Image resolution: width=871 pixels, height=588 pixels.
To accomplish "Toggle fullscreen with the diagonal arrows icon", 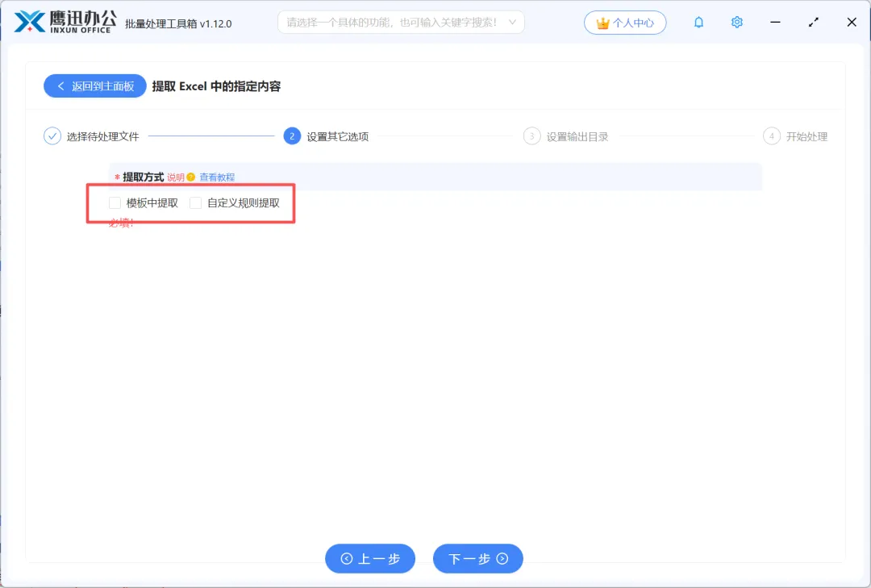I will coord(813,23).
